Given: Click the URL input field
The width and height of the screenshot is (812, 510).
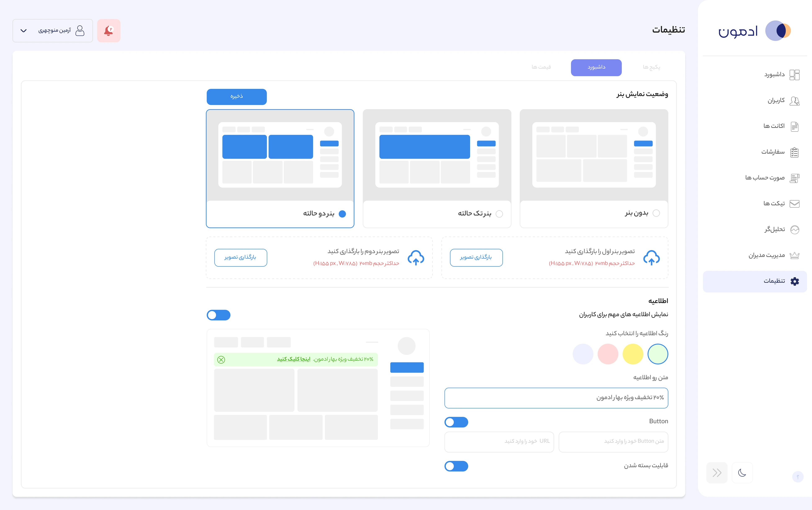Looking at the screenshot, I should (x=499, y=442).
